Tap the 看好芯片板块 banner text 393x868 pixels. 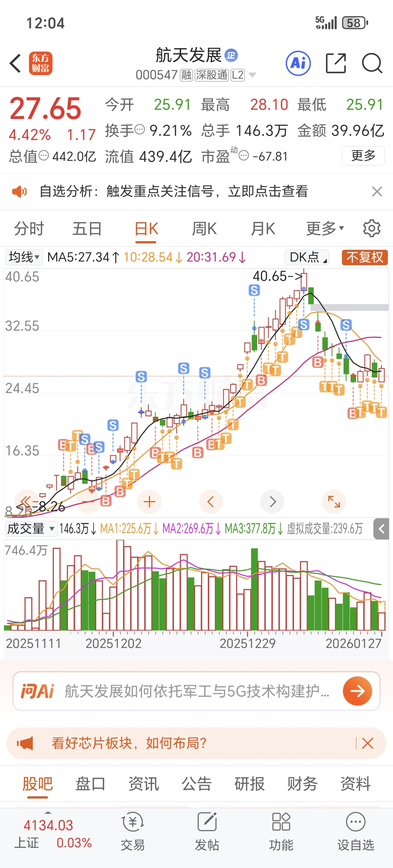click(x=129, y=743)
